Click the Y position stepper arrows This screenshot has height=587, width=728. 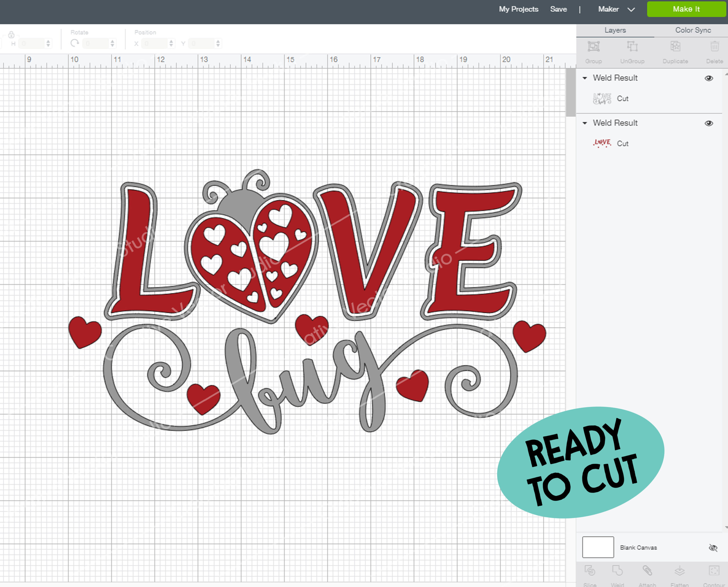tap(218, 43)
